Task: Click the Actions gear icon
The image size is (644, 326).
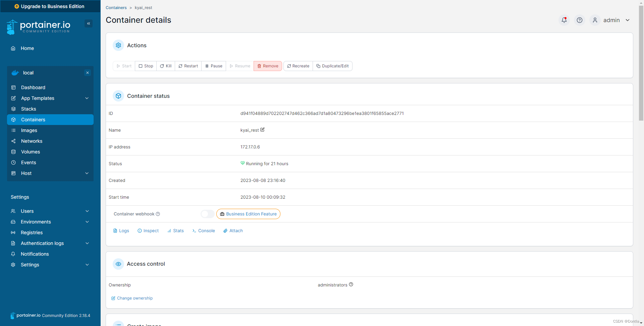Action: click(118, 45)
